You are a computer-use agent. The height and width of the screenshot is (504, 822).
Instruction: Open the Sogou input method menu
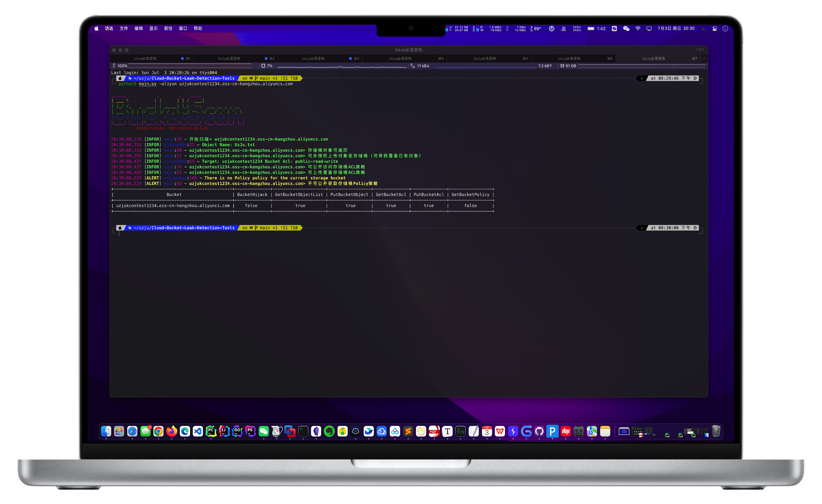614,29
